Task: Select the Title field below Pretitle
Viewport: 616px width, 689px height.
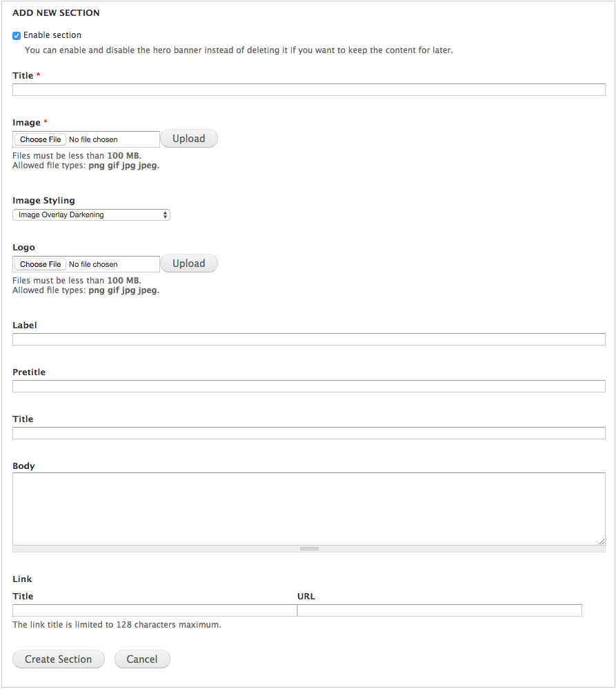Action: tap(308, 433)
